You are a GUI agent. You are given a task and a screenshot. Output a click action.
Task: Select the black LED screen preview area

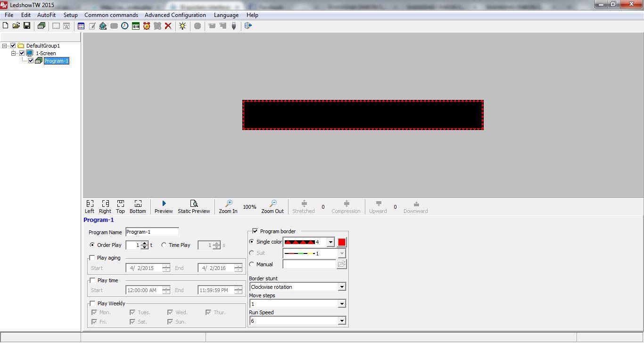pos(363,115)
